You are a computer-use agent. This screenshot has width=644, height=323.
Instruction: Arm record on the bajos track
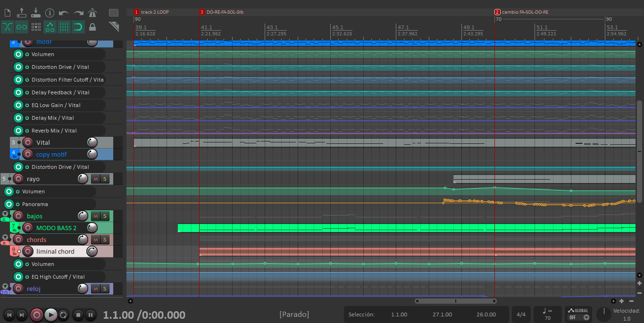coord(18,216)
